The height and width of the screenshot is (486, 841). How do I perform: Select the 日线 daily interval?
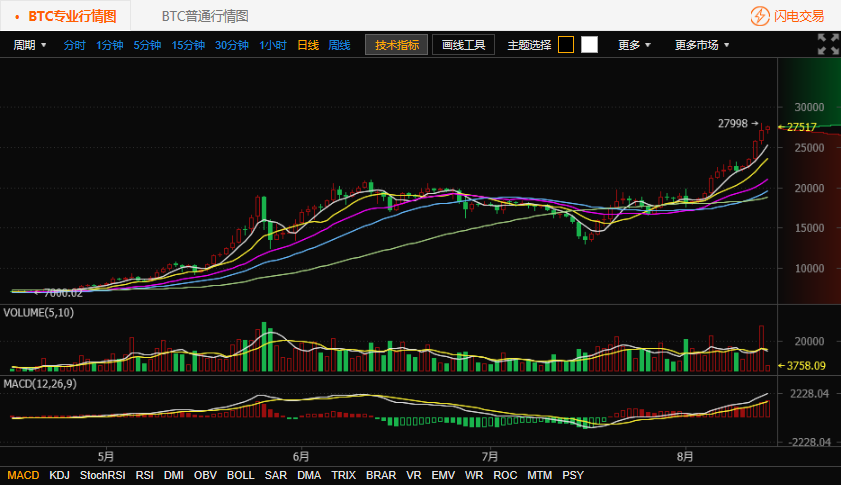(308, 45)
